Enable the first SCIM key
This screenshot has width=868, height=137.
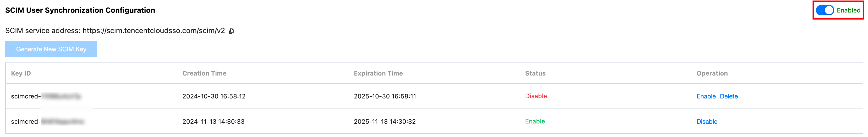(706, 96)
